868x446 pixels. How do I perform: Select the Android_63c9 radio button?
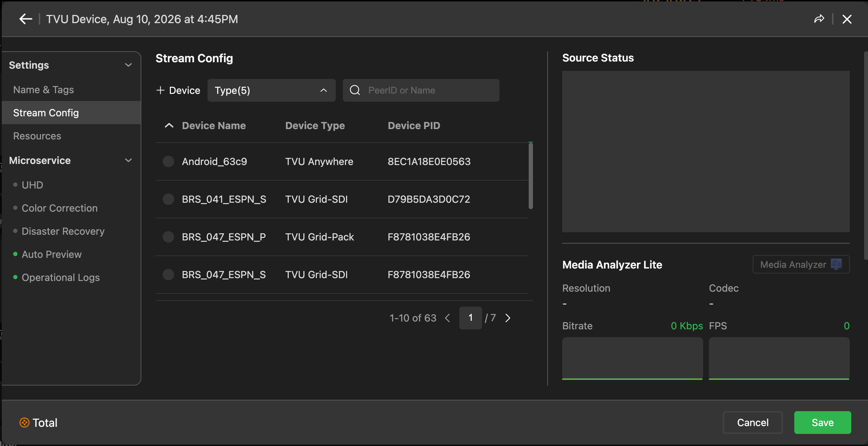coord(168,161)
